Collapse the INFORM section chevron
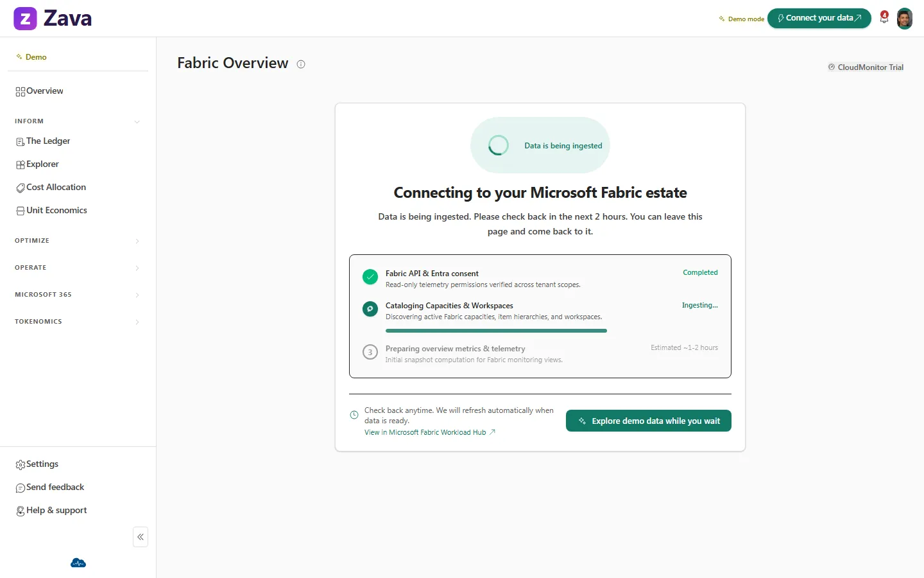Viewport: 924px width, 578px height. 137,121
